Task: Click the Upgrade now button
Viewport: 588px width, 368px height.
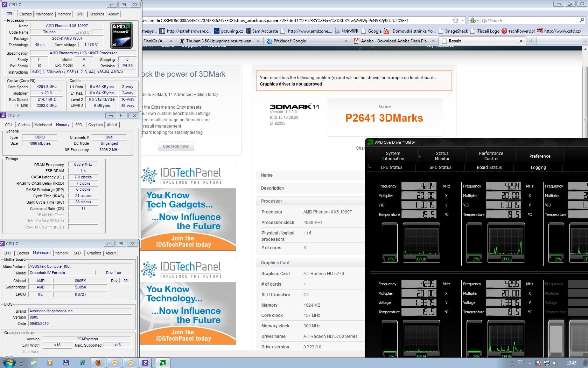Action: click(x=176, y=146)
